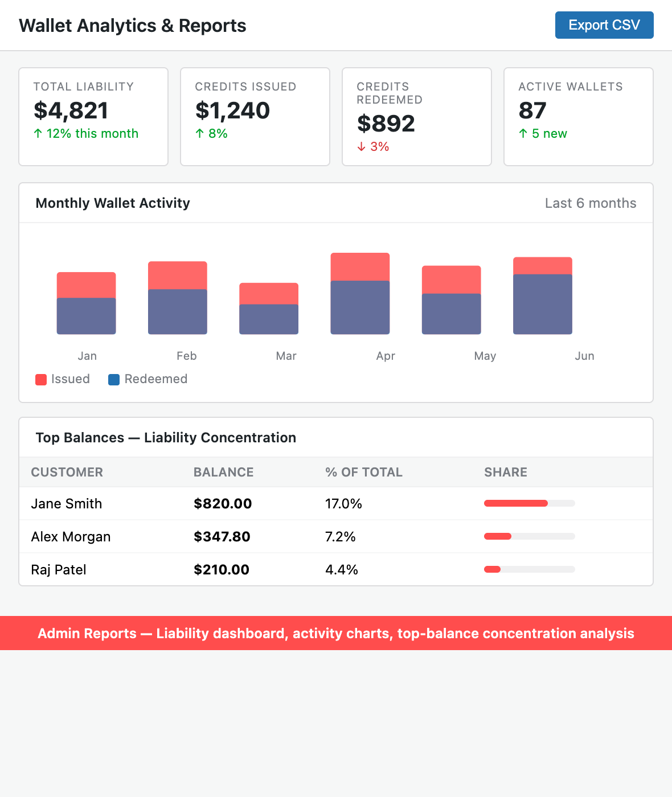Open the Active Wallets 87 card
The height and width of the screenshot is (797, 672).
pyautogui.click(x=579, y=117)
